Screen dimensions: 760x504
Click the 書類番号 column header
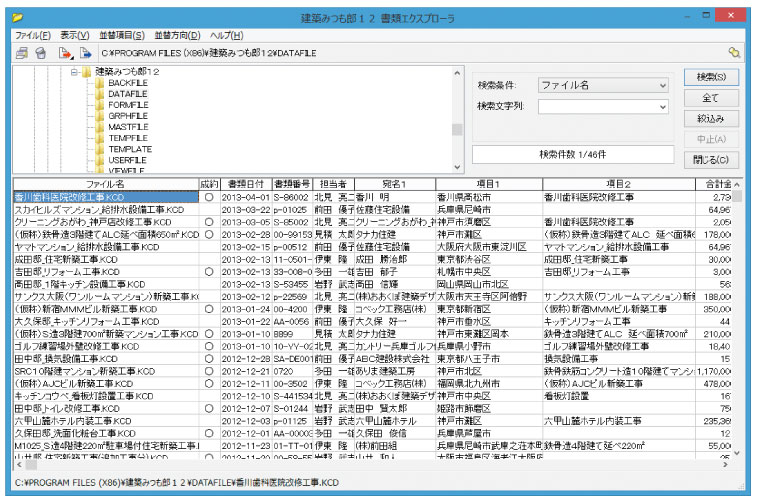pyautogui.click(x=292, y=184)
